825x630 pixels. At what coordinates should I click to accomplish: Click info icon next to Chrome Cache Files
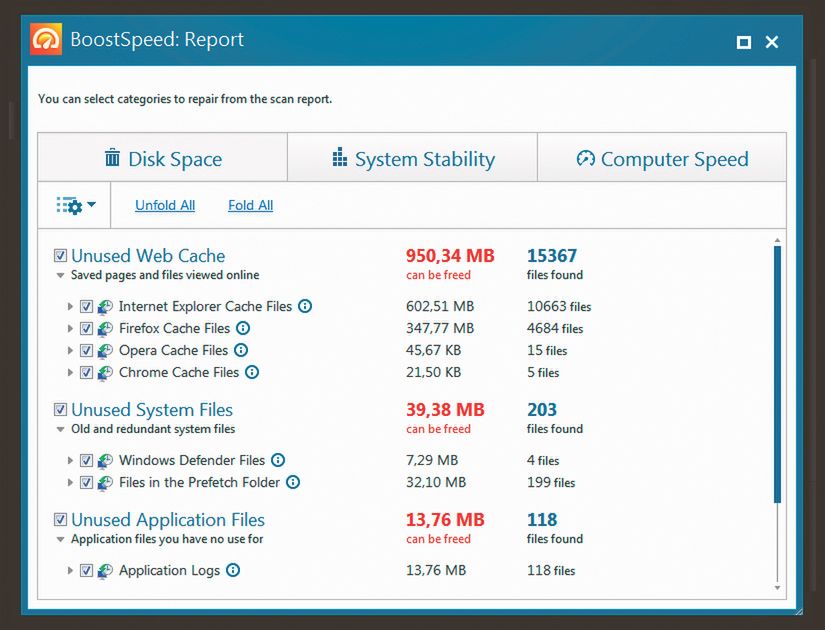tap(252, 372)
